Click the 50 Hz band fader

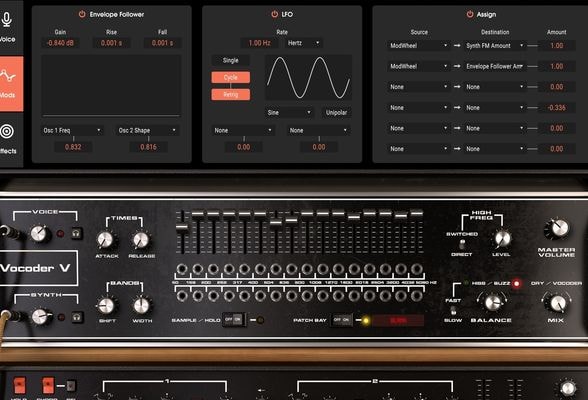182,227
